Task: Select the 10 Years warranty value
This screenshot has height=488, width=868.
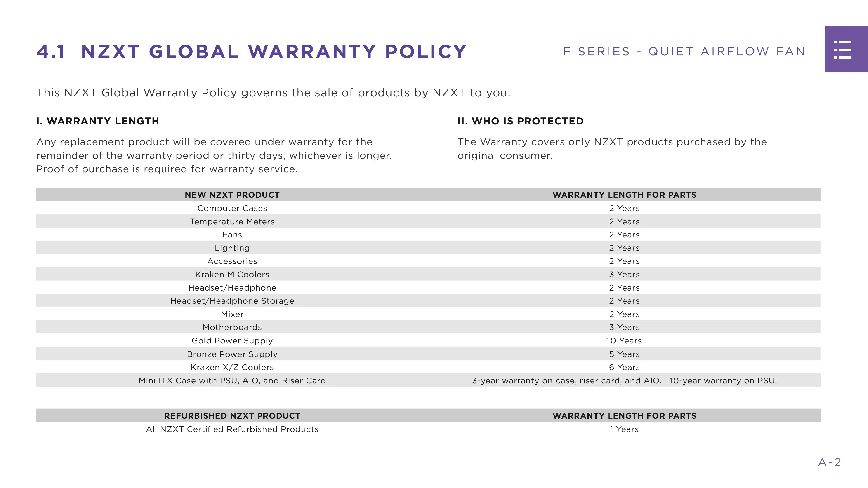Action: tap(624, 341)
